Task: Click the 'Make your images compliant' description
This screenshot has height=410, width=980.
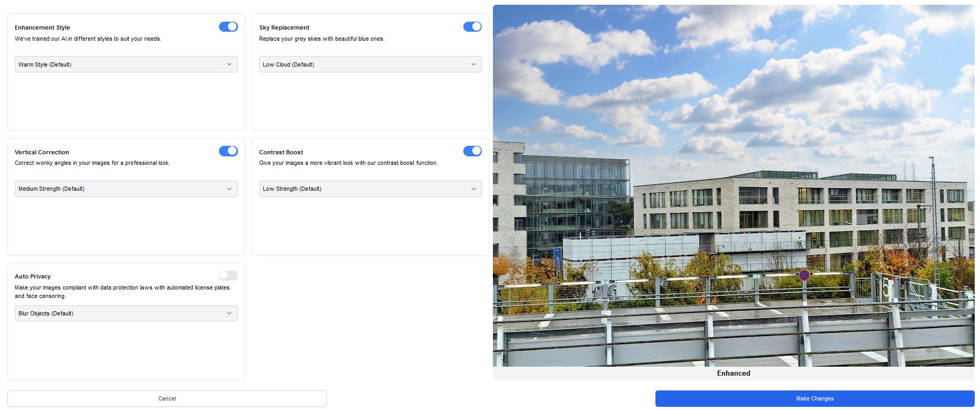Action: tap(122, 292)
